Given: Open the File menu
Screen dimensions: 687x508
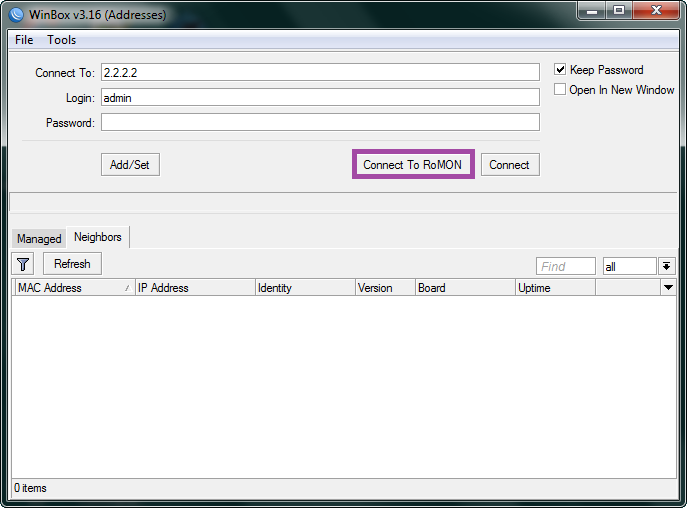Looking at the screenshot, I should pyautogui.click(x=24, y=40).
